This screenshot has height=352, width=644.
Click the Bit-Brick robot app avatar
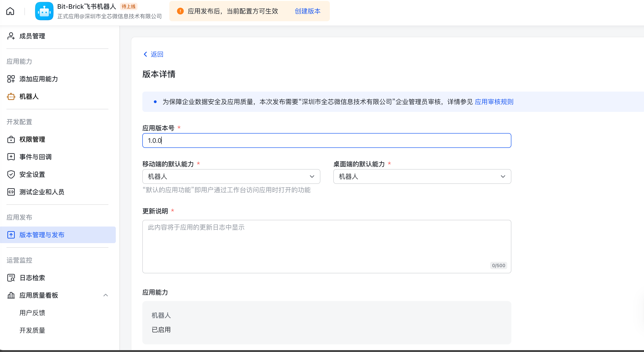[44, 11]
